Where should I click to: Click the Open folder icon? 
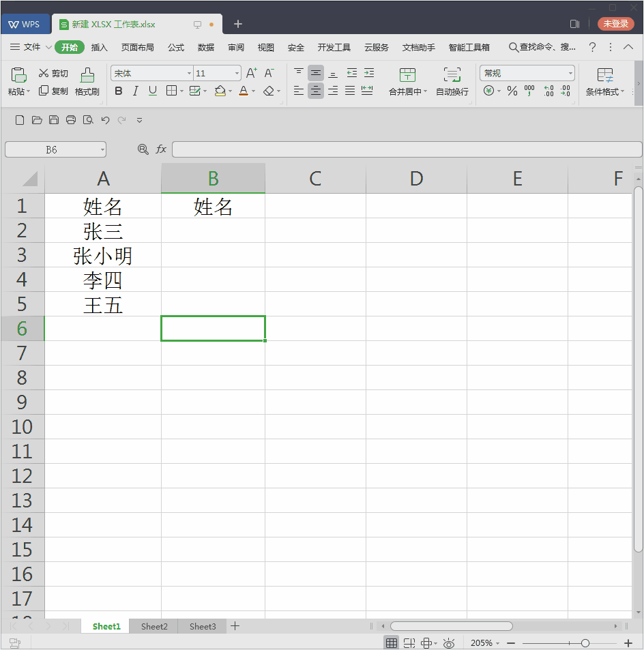click(x=37, y=120)
